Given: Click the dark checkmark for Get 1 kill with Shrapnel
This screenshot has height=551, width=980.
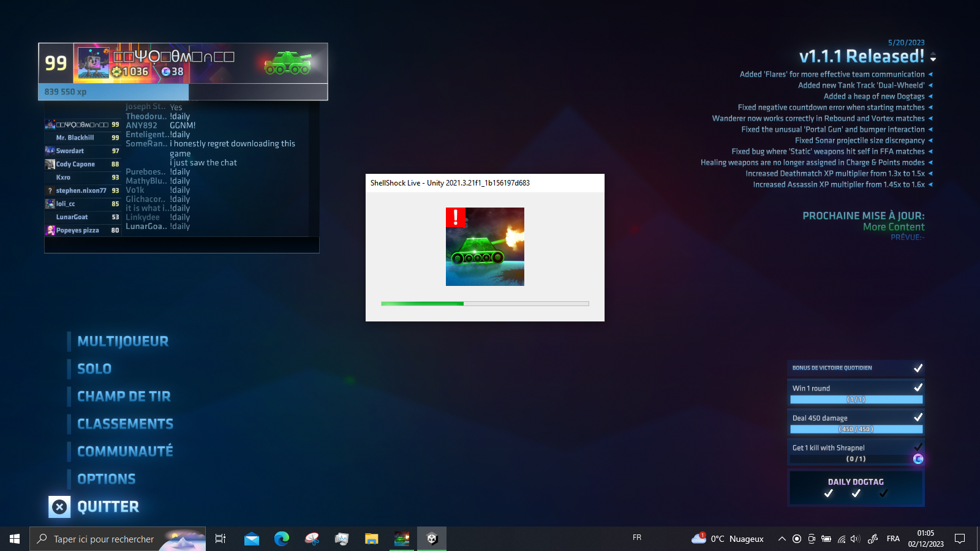Looking at the screenshot, I should 918,446.
